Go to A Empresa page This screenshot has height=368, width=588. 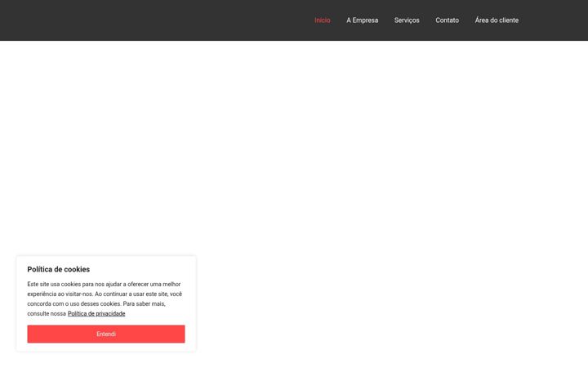click(x=362, y=20)
